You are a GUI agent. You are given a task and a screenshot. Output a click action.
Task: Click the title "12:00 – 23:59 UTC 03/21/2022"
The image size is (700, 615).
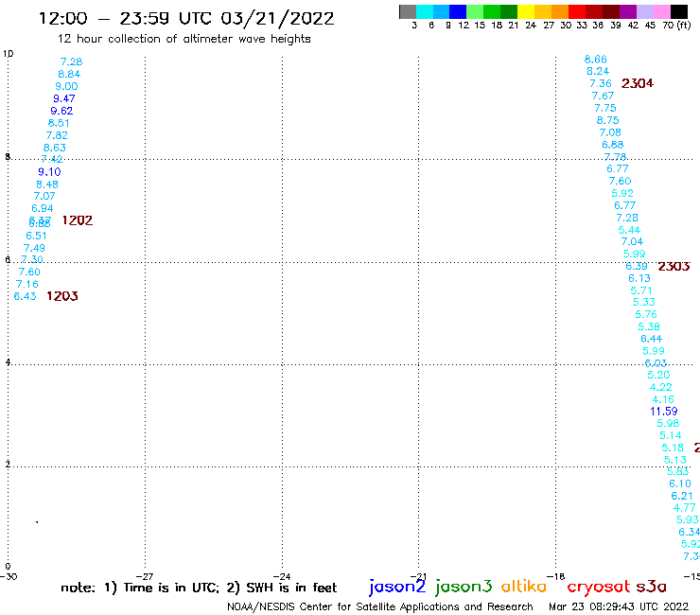pos(186,19)
